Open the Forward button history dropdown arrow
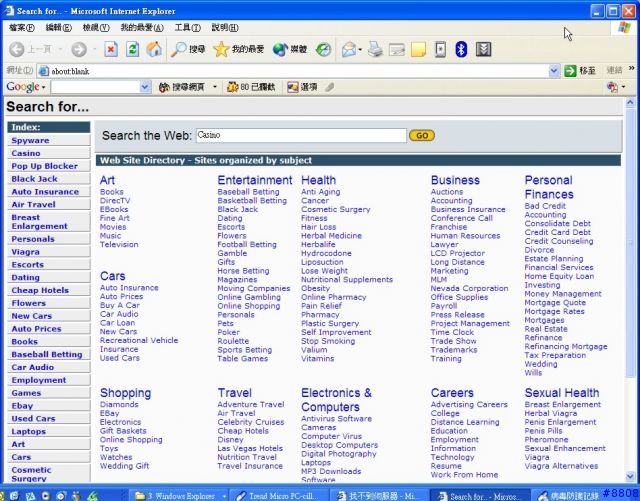The height and width of the screenshot is (501, 640). click(x=94, y=49)
